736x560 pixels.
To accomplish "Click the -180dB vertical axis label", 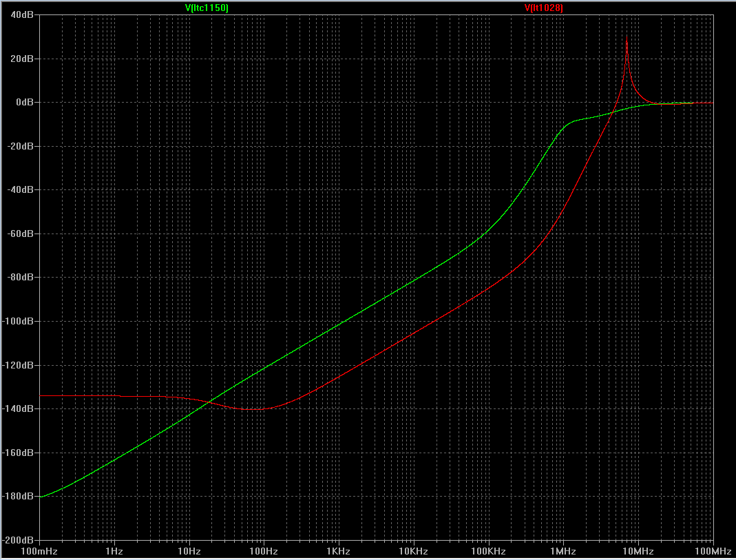I will (x=19, y=496).
